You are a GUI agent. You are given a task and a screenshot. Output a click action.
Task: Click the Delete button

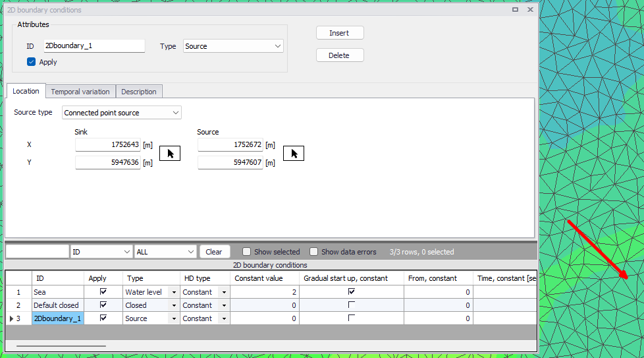[340, 55]
